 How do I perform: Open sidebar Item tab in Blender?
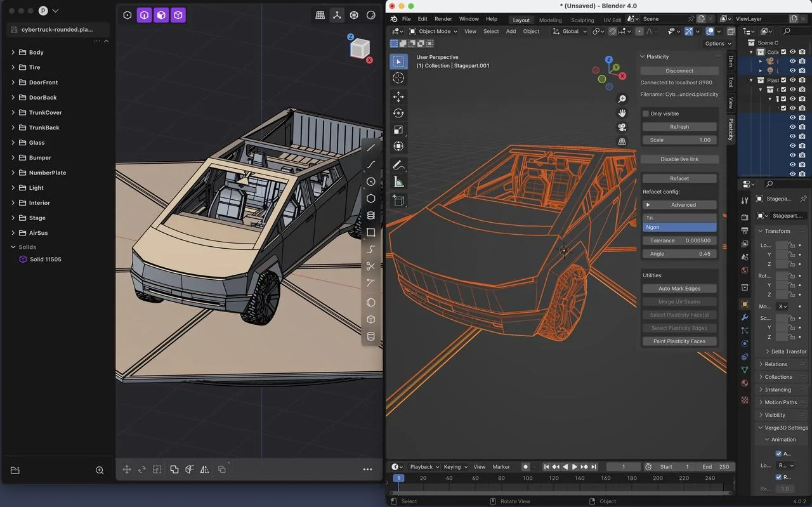[731, 62]
